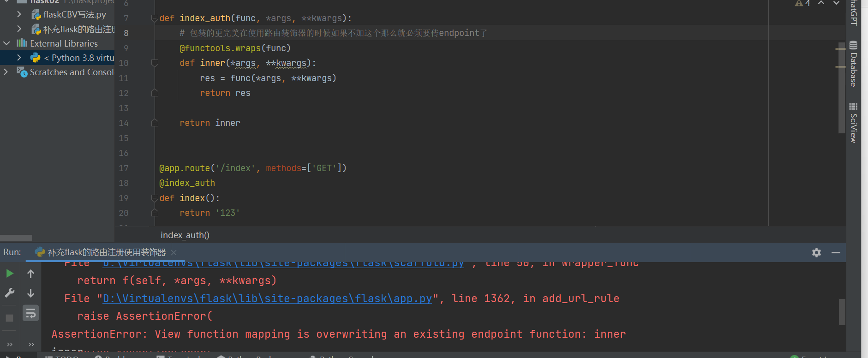Click the SciView grid icon
Screen dimensions: 868x358
(853, 107)
